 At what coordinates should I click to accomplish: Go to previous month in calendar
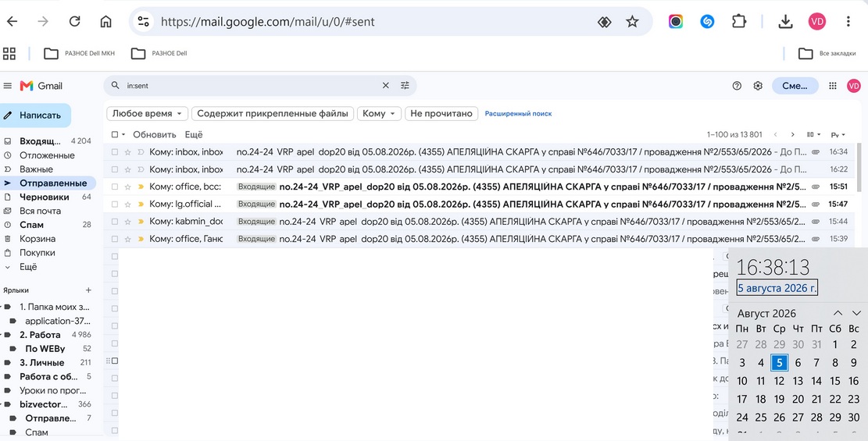tap(838, 313)
